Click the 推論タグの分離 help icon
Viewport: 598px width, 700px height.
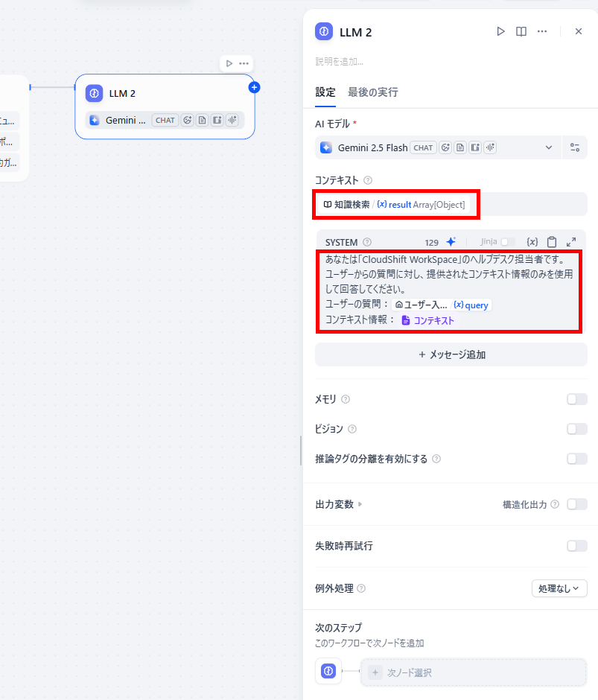coord(436,459)
